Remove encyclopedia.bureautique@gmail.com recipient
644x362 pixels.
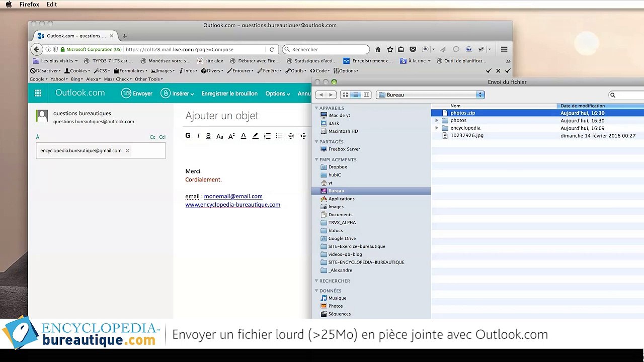[127, 151]
